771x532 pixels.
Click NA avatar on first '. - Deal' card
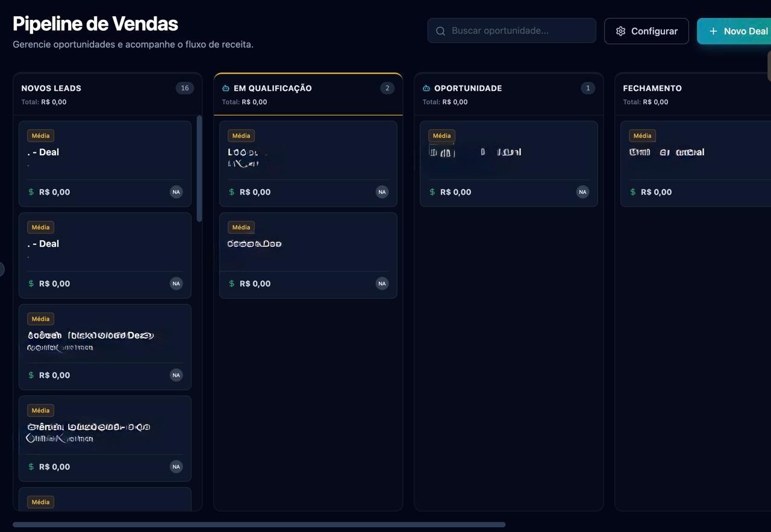(x=176, y=193)
